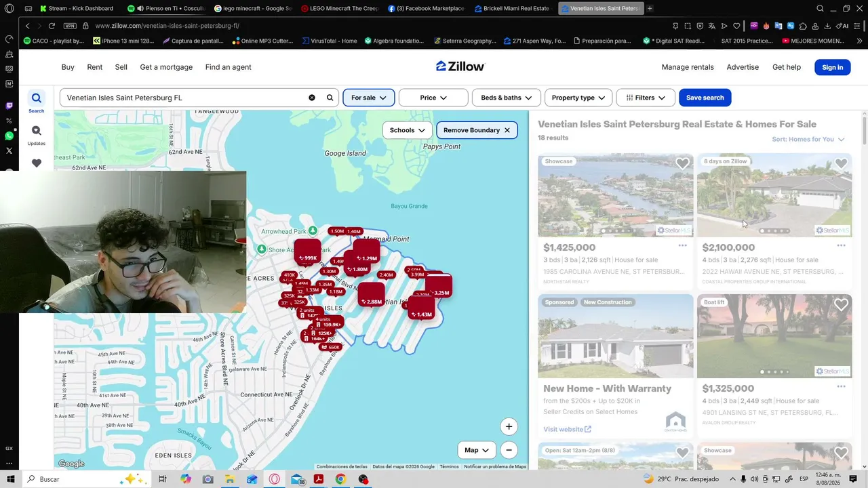Click the Sign in button
868x488 pixels.
(832, 67)
